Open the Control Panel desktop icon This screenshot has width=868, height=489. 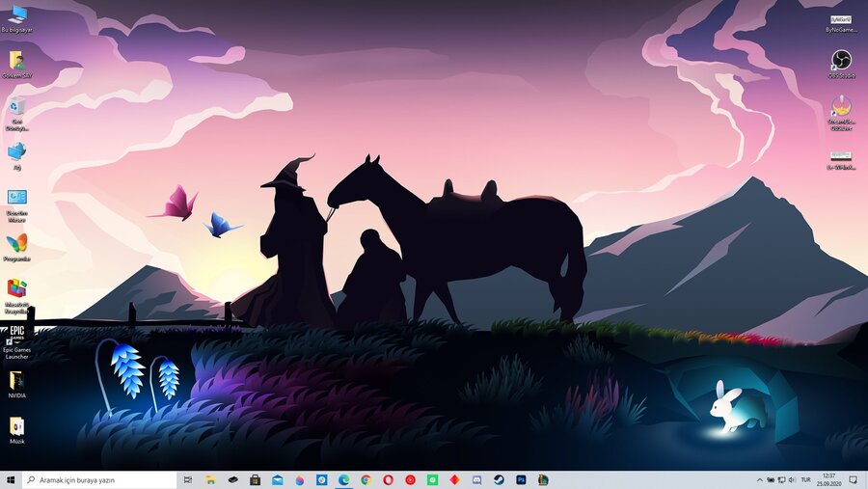tap(16, 205)
